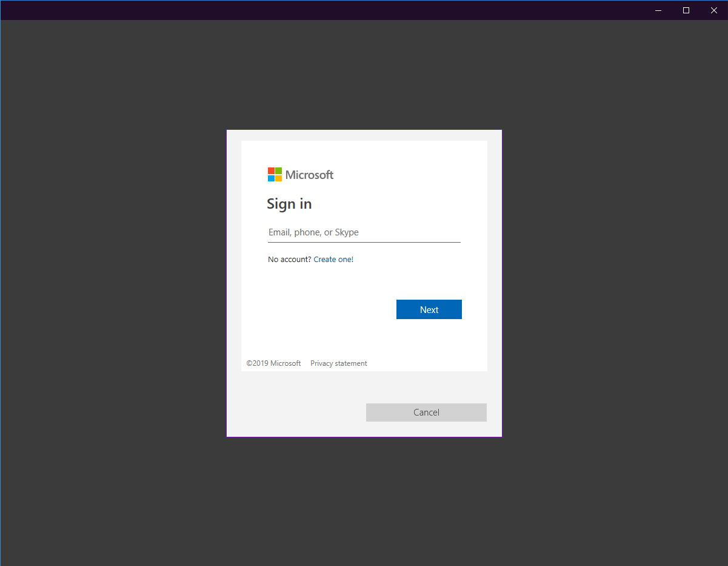Click the No account? text
This screenshot has width=728, height=566.
pyautogui.click(x=289, y=260)
